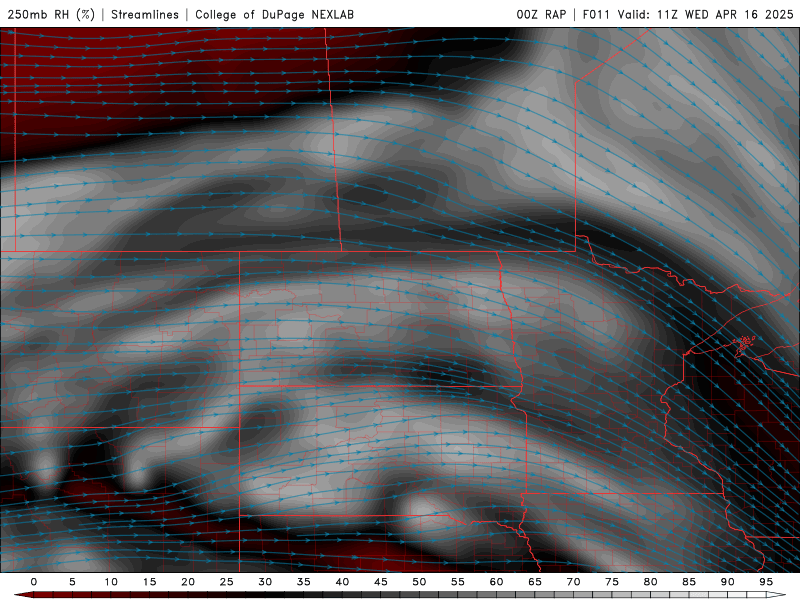This screenshot has height=600, width=800.
Task: Click the colorbar label "60"
Action: point(496,582)
